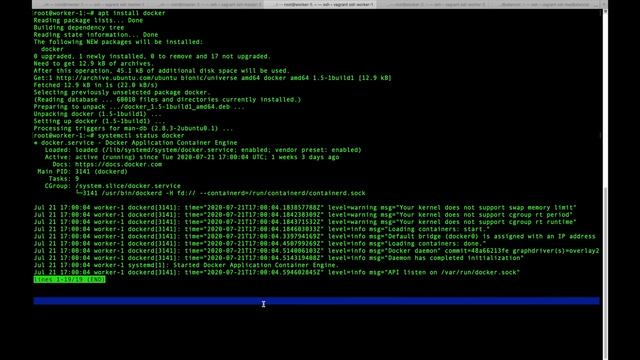The width and height of the screenshot is (640, 360).
Task: Click log line 'does not support swap memory limit'
Action: tap(305, 208)
